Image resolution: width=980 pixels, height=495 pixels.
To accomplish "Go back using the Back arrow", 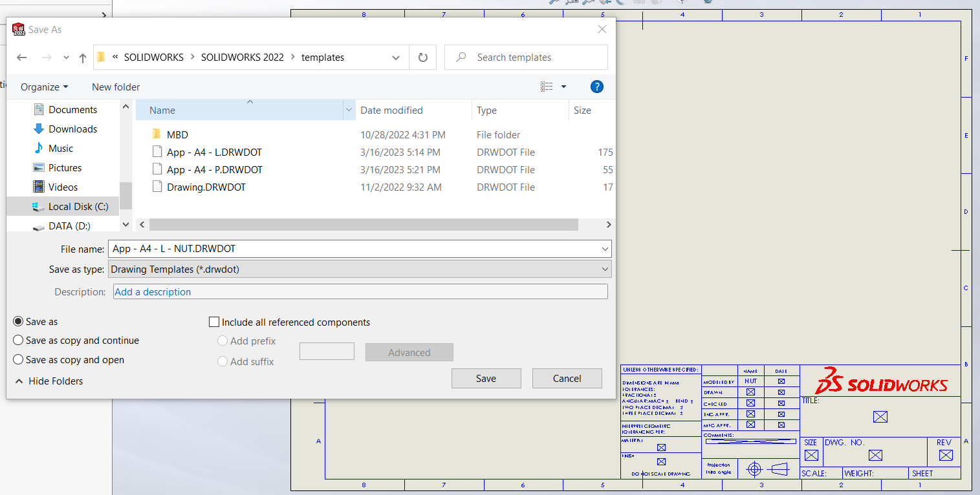I will [22, 58].
